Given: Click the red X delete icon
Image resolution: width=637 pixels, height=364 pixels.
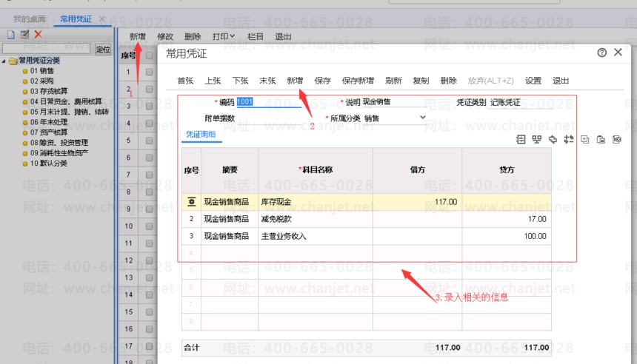Looking at the screenshot, I should click(x=38, y=35).
